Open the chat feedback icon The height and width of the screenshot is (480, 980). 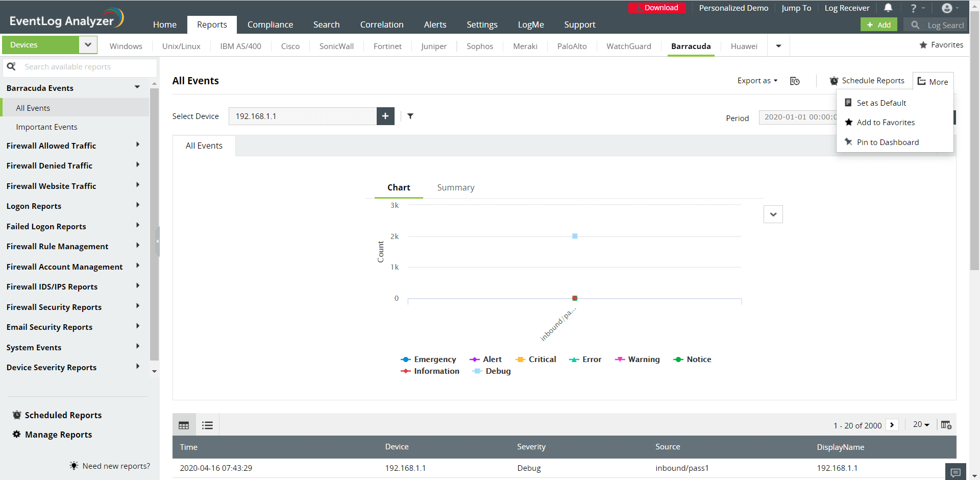coord(955,472)
